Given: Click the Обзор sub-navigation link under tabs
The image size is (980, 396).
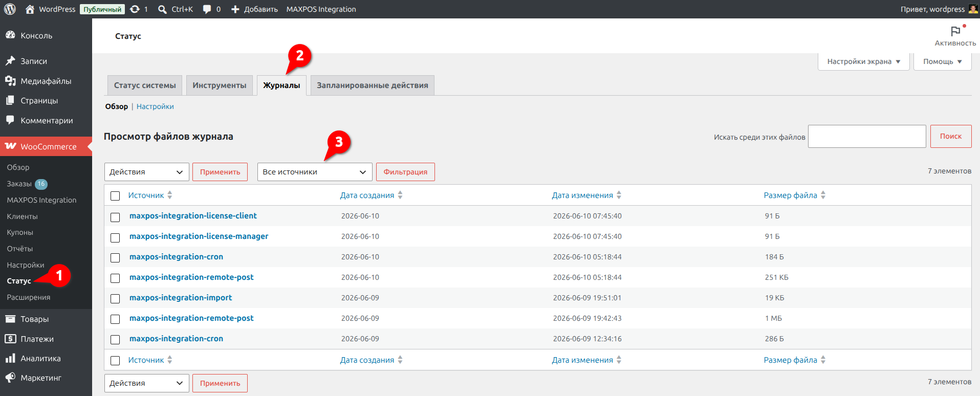Looking at the screenshot, I should coord(117,106).
